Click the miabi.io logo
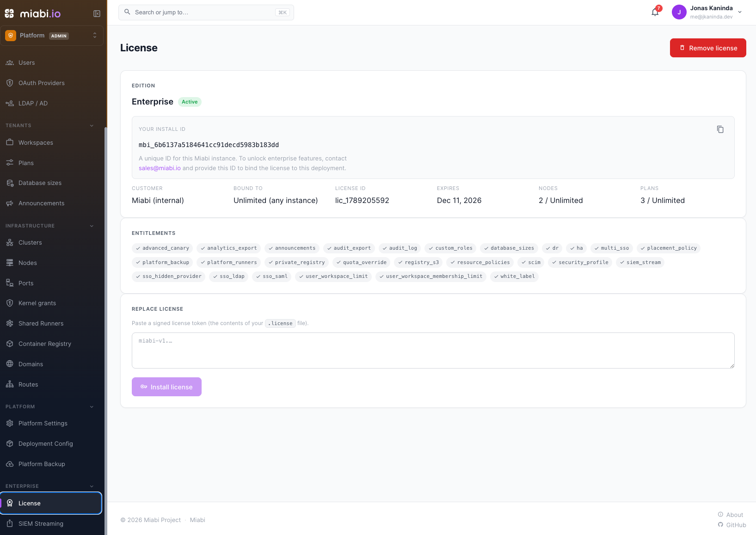The height and width of the screenshot is (535, 756). click(x=33, y=13)
